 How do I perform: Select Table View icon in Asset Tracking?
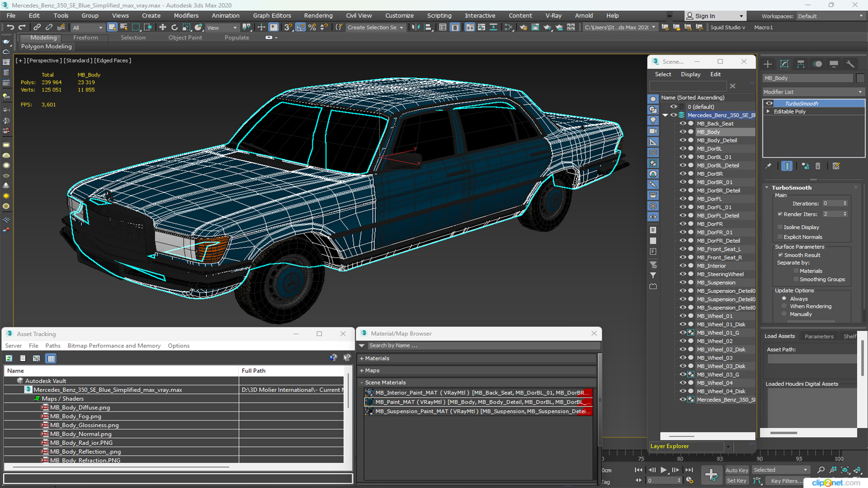[51, 358]
